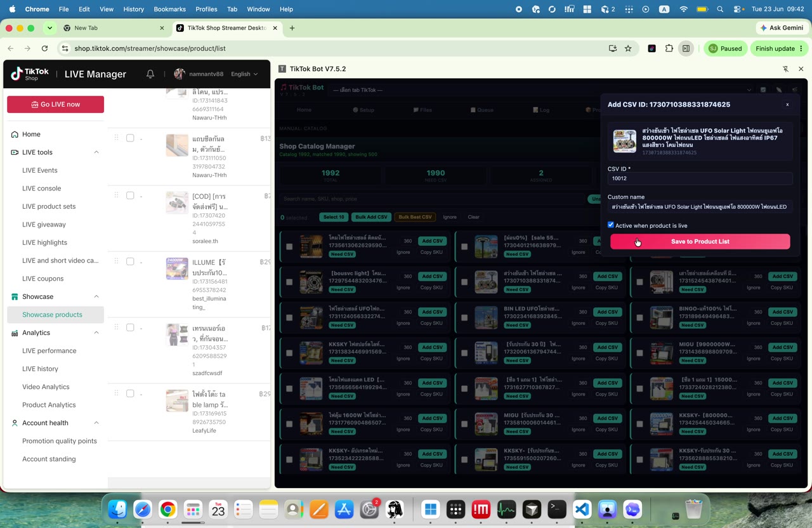This screenshot has height=528, width=812.
Task: Click the Custom name input field
Action: click(700, 207)
